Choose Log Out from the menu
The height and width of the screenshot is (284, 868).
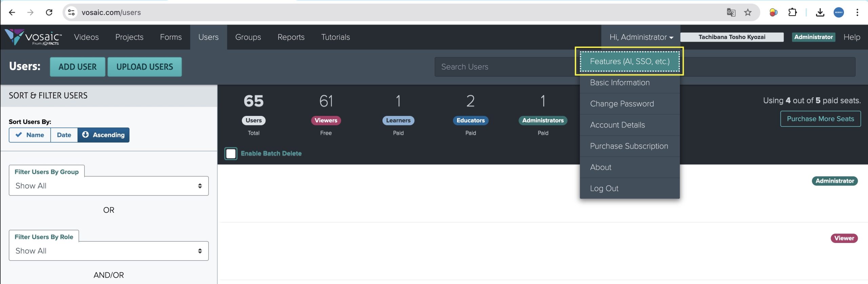[604, 188]
